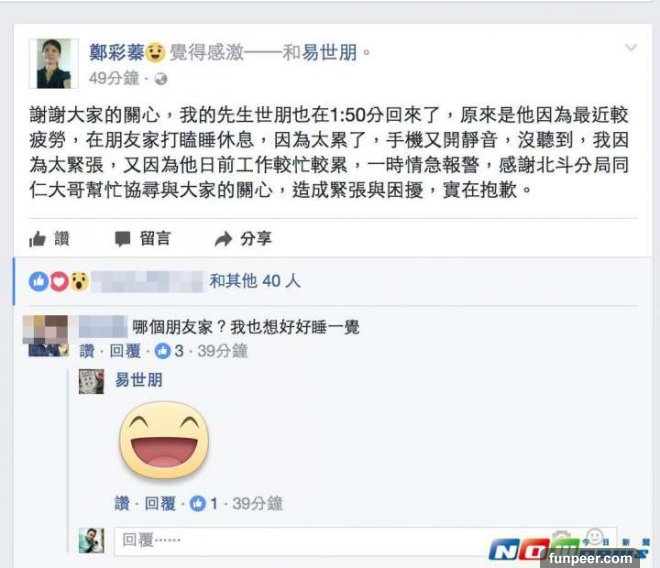This screenshot has width=660, height=568.
Task: Open 易世朋 commenter name in reply
Action: (x=138, y=380)
